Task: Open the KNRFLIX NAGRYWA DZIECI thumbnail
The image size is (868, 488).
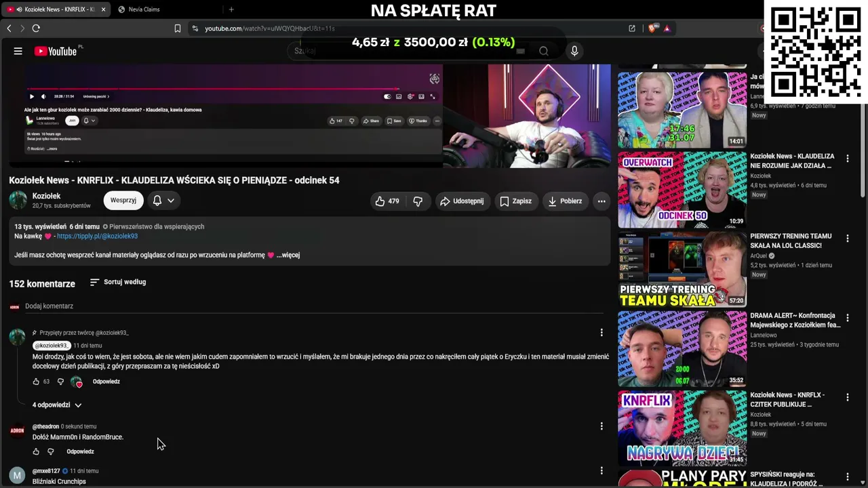Action: click(682, 428)
